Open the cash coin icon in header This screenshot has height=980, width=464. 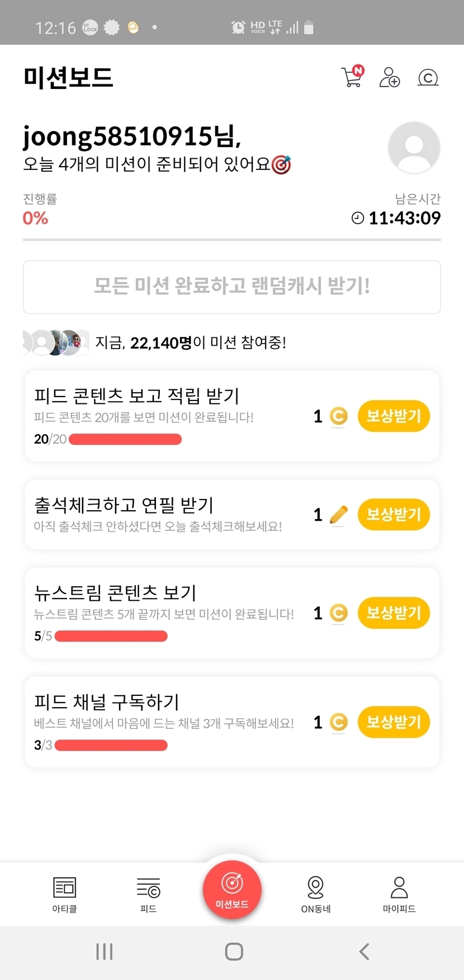pos(428,77)
